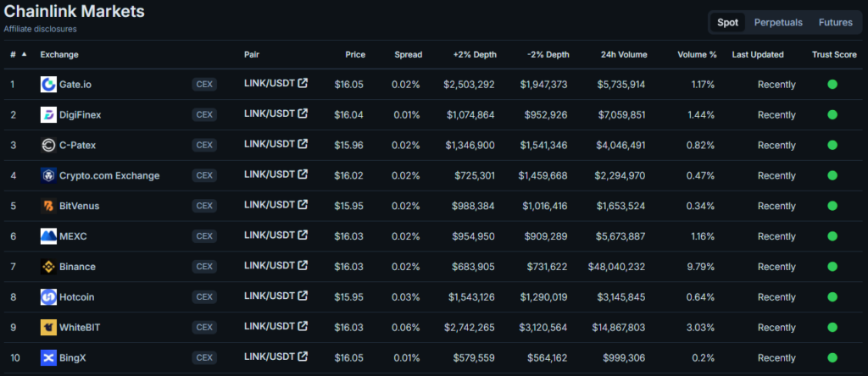The height and width of the screenshot is (376, 868).
Task: Click the BingX exchange logo icon
Action: click(48, 357)
